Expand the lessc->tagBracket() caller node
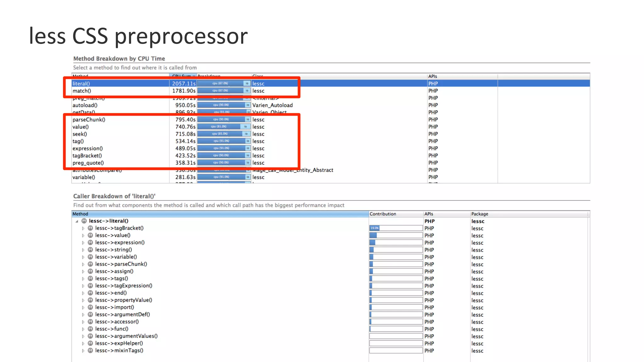The width and height of the screenshot is (644, 362). 83,228
